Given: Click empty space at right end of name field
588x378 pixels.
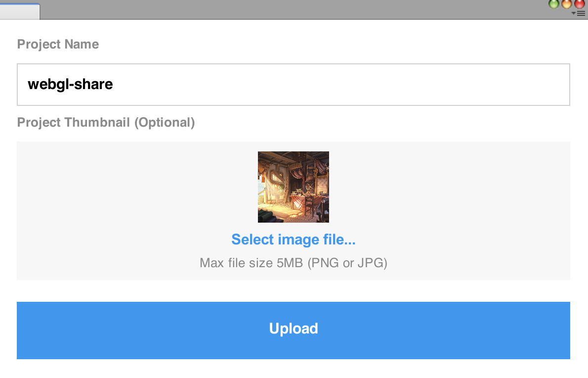Looking at the screenshot, I should [525, 85].
